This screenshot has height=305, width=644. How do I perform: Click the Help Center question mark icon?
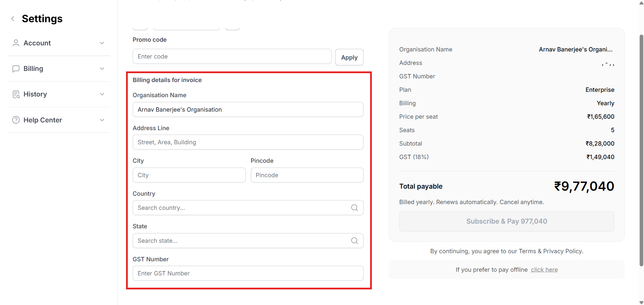16,120
